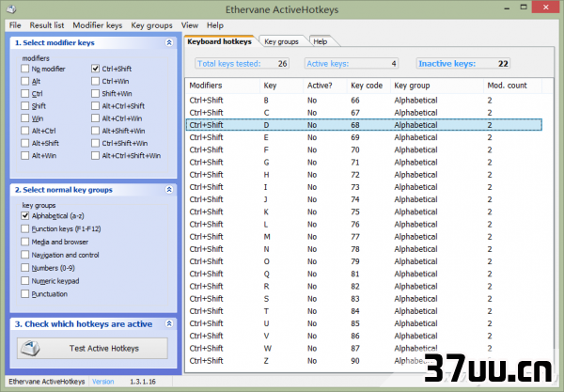564x392 pixels.
Task: Sort by the Key code column header
Action: coord(368,86)
